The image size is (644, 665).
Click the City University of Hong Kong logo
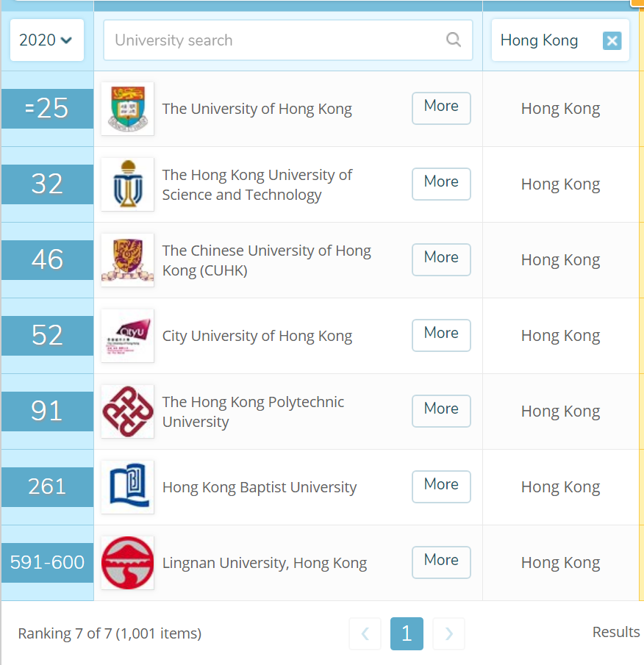coord(127,336)
